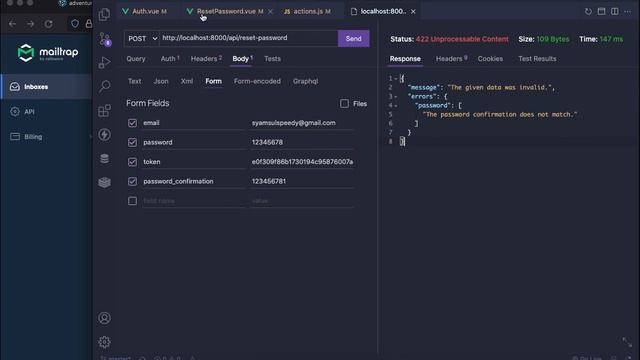Enable the Files checkbox

pos(344,104)
